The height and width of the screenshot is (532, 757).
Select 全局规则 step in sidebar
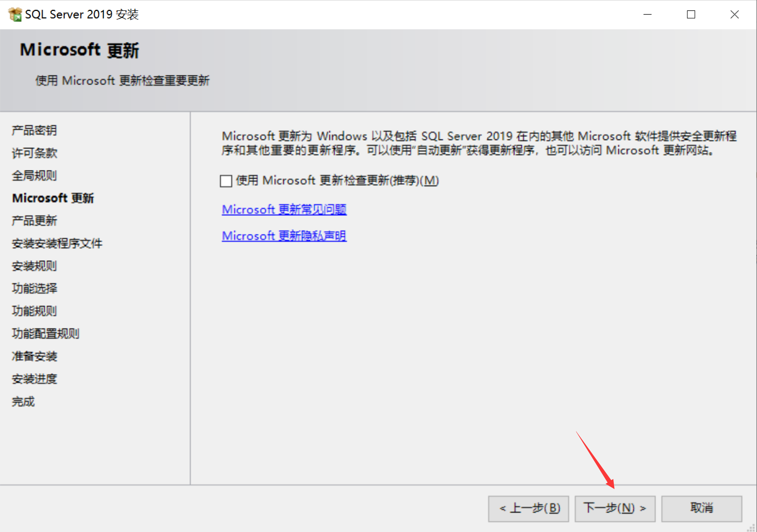click(x=34, y=176)
